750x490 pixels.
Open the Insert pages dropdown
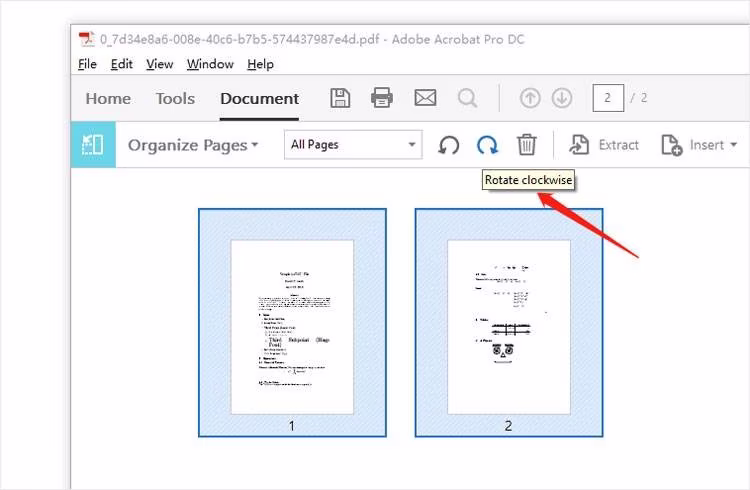pos(699,145)
